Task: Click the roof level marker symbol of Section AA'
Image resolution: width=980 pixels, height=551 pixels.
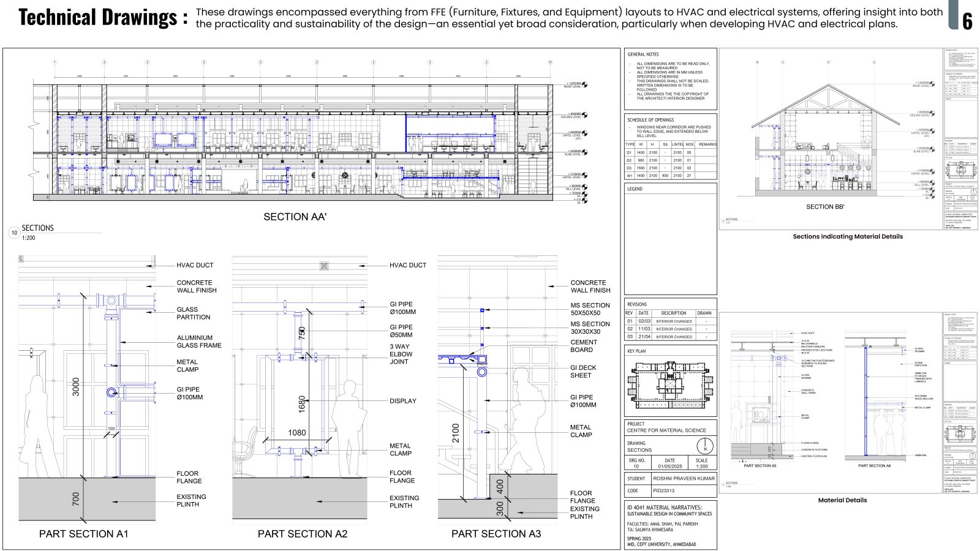Action: click(585, 84)
